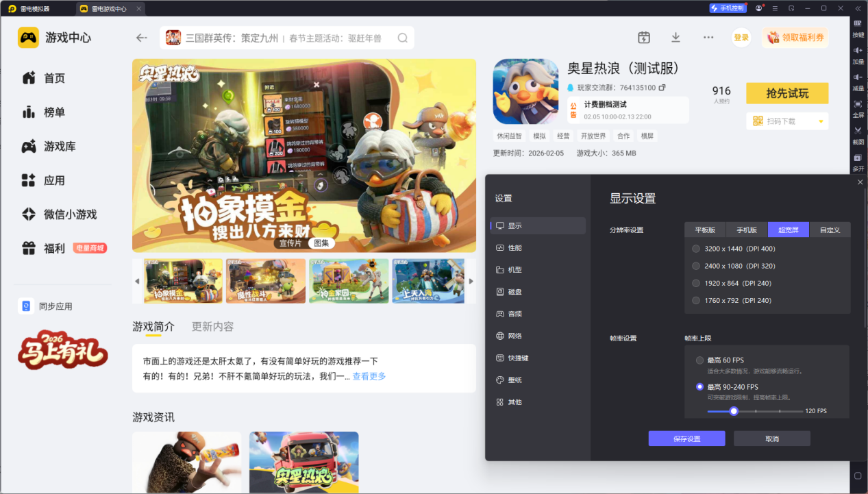Switch to the 手机版 resolution tab
This screenshot has height=494, width=868.
click(x=747, y=230)
